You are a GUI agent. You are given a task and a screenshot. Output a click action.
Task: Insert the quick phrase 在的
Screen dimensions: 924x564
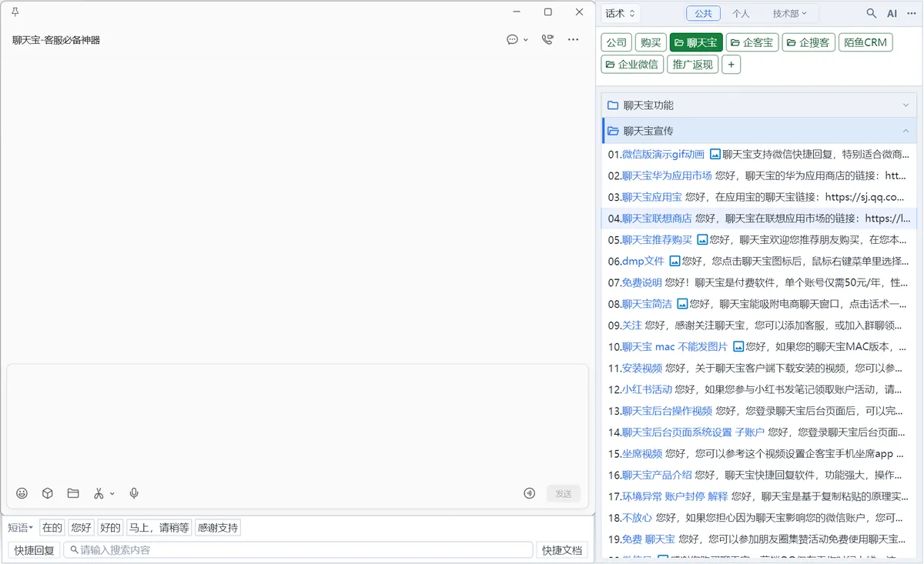pyautogui.click(x=52, y=527)
